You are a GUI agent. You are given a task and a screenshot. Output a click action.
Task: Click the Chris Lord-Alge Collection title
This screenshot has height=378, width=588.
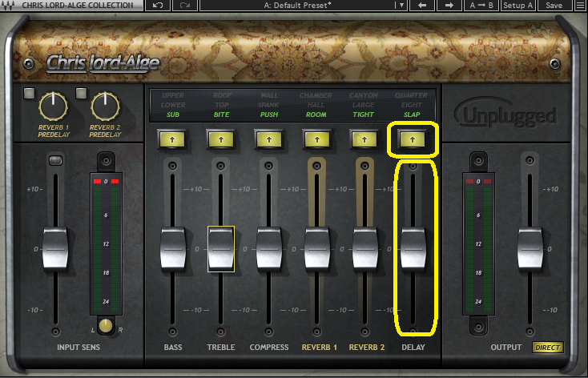70,6
